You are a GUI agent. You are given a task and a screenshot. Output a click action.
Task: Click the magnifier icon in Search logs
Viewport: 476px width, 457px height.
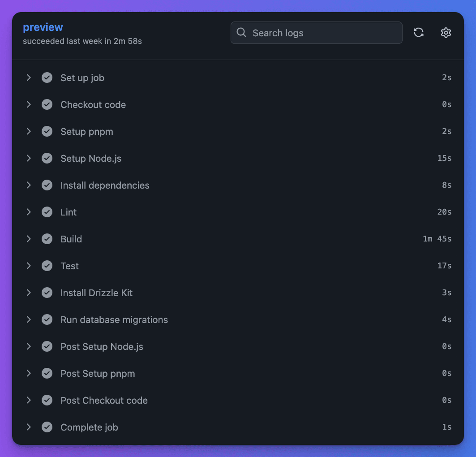[x=241, y=33]
